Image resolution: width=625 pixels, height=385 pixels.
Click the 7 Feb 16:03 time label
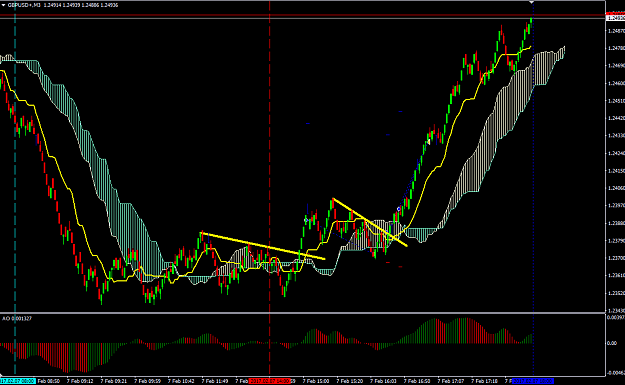[x=383, y=381]
